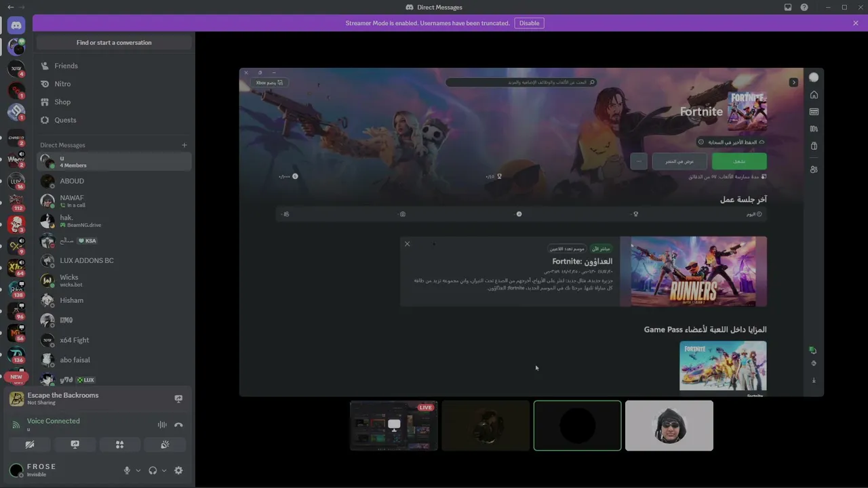Open the Store bag icon in Xbox sidebar

(814, 146)
